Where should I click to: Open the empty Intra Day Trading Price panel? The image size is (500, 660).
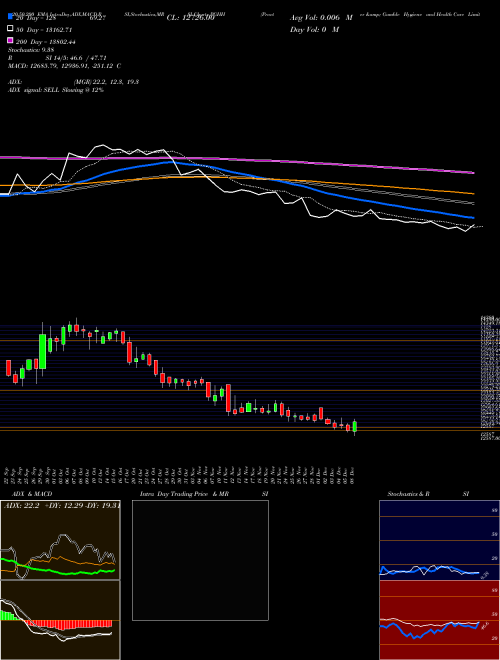(x=200, y=560)
